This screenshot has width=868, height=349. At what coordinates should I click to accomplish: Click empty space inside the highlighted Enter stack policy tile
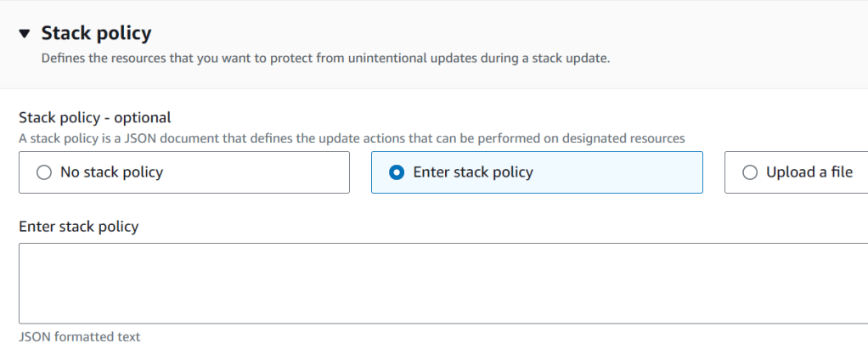click(x=628, y=172)
